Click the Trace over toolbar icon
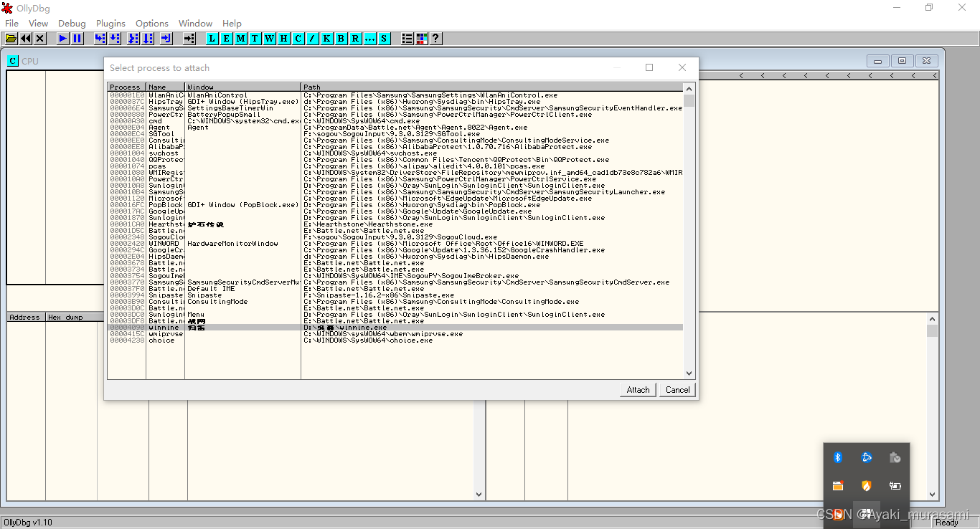 (x=148, y=39)
